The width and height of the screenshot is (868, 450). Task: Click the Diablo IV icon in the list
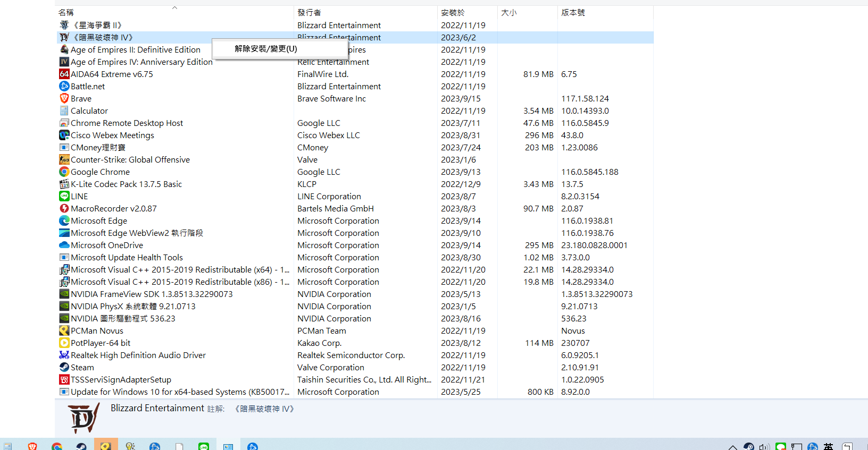click(x=64, y=37)
